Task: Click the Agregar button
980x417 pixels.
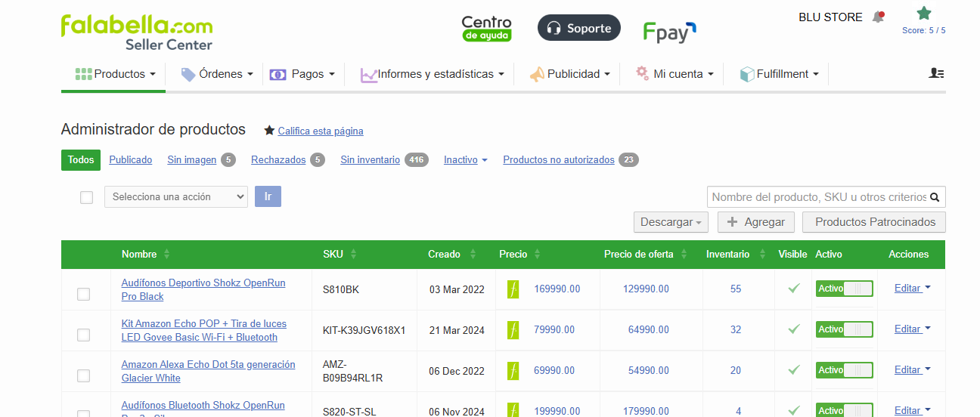Action: click(755, 222)
